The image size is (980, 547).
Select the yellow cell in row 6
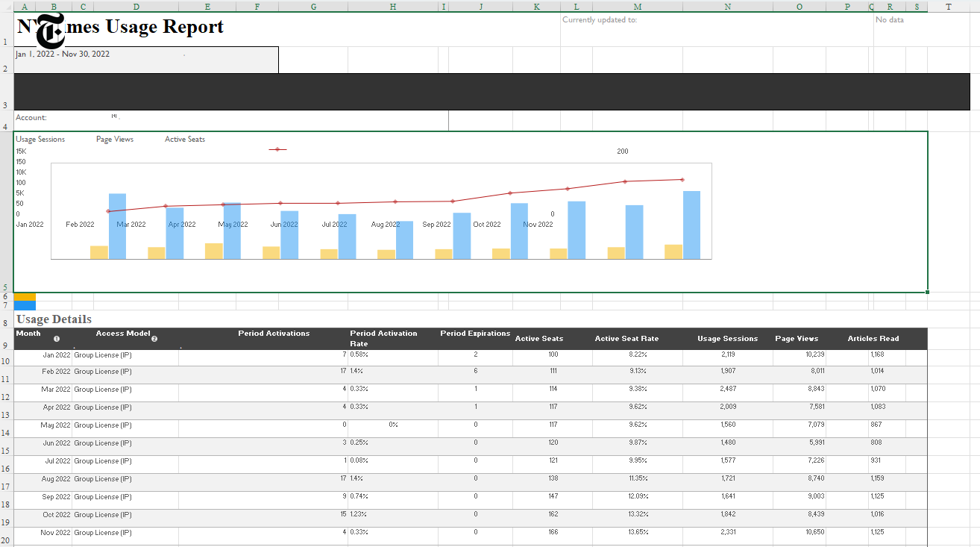pos(25,297)
